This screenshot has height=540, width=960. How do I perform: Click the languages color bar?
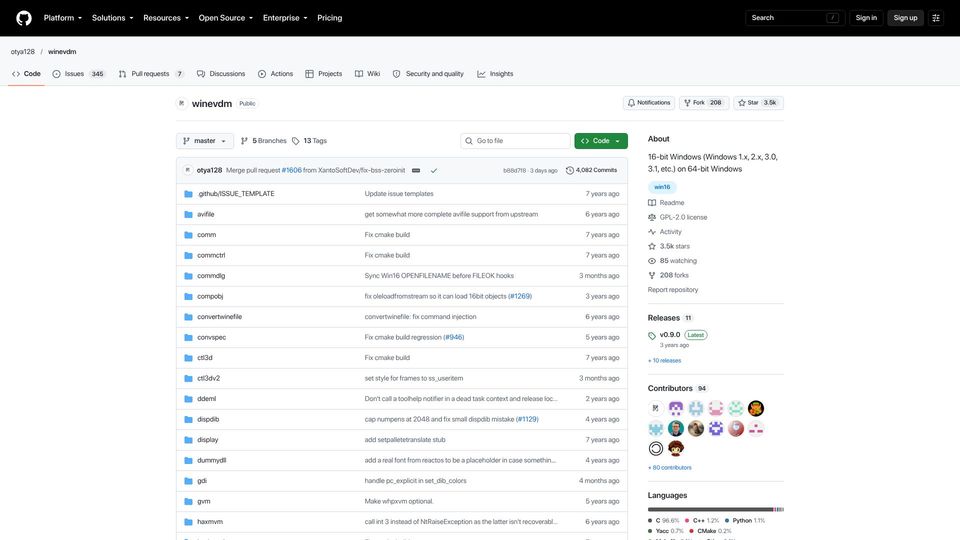(716, 509)
